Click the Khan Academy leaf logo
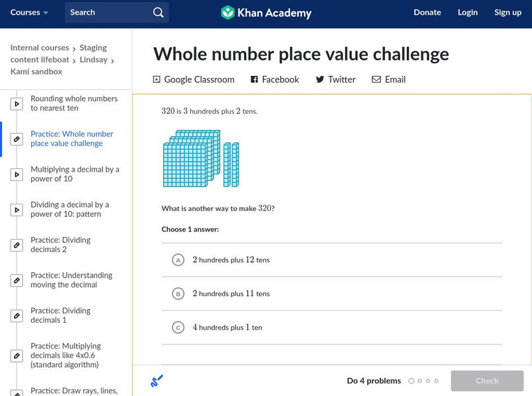The image size is (532, 396). (227, 13)
